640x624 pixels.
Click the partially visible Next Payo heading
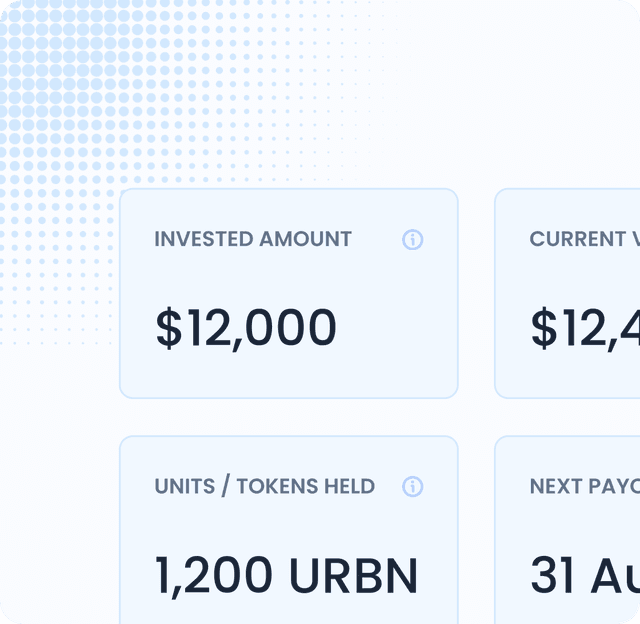pos(584,487)
